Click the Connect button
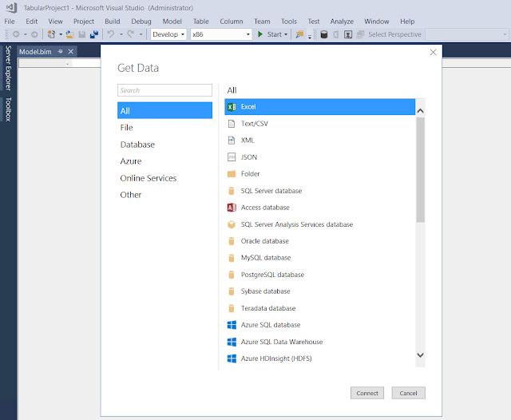511x420 pixels. click(x=367, y=393)
